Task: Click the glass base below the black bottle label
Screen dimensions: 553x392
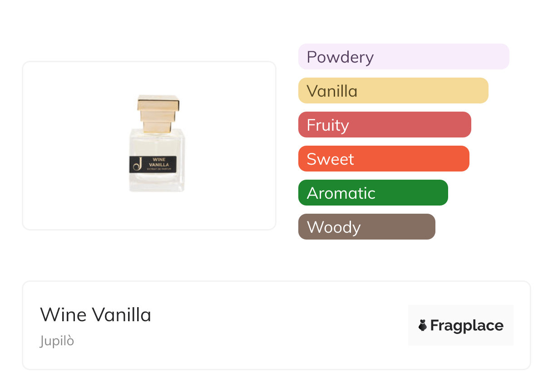Action: [157, 181]
